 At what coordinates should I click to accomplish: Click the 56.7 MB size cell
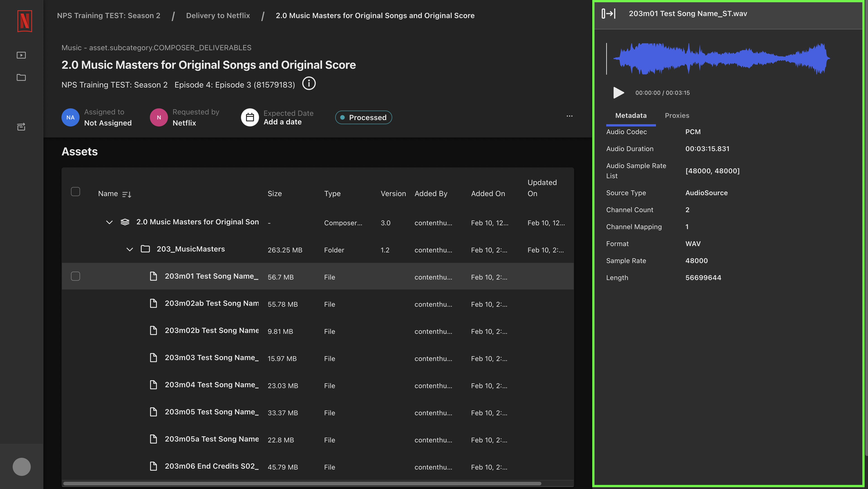click(x=281, y=277)
